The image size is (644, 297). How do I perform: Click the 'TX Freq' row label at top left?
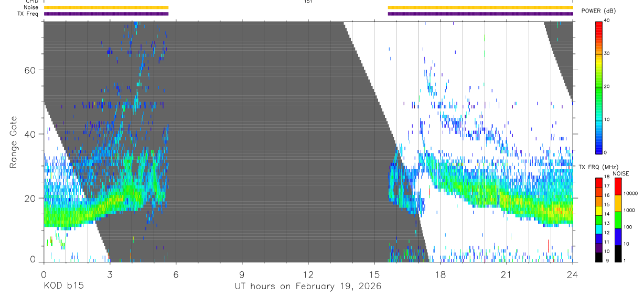[x=28, y=14]
